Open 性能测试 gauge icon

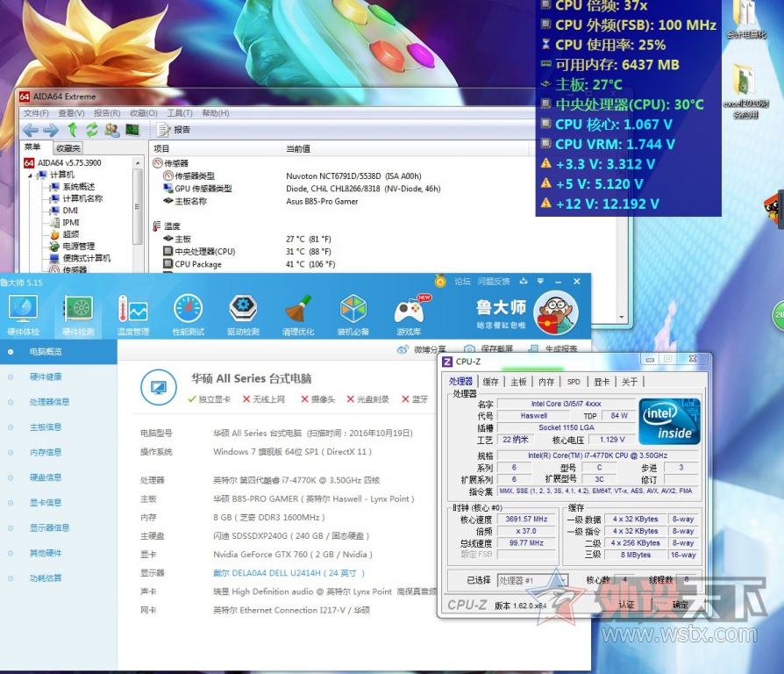coord(188,315)
